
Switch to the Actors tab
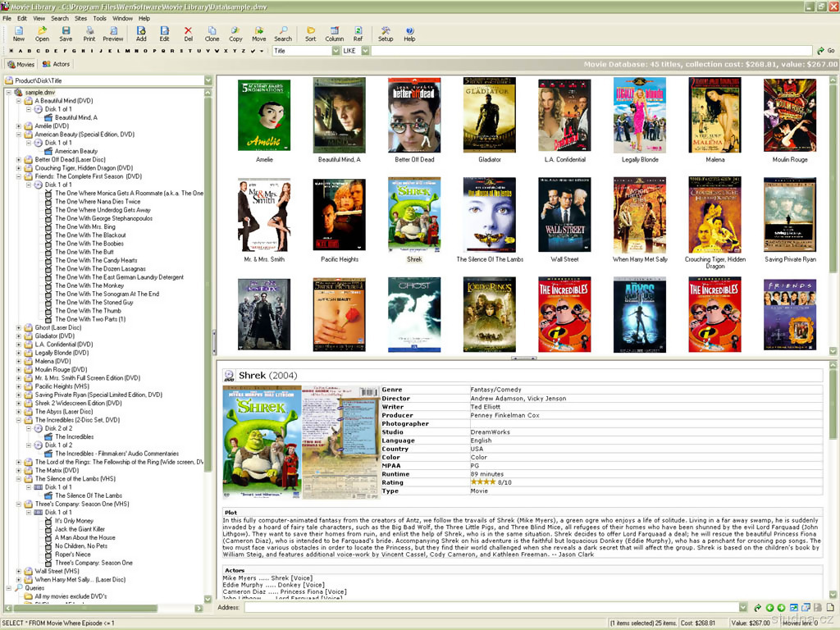click(x=57, y=64)
